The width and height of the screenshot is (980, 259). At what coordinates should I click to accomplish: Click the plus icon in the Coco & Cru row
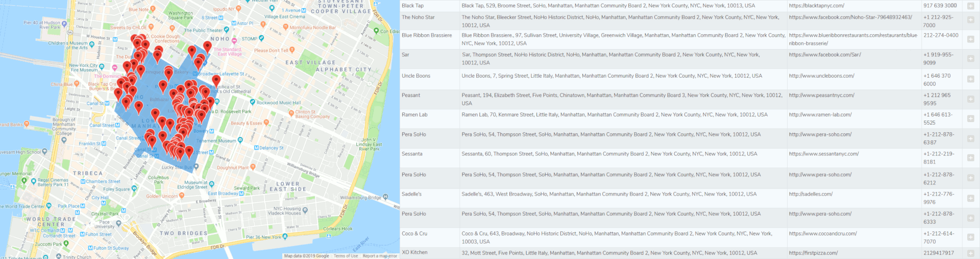coord(970,238)
